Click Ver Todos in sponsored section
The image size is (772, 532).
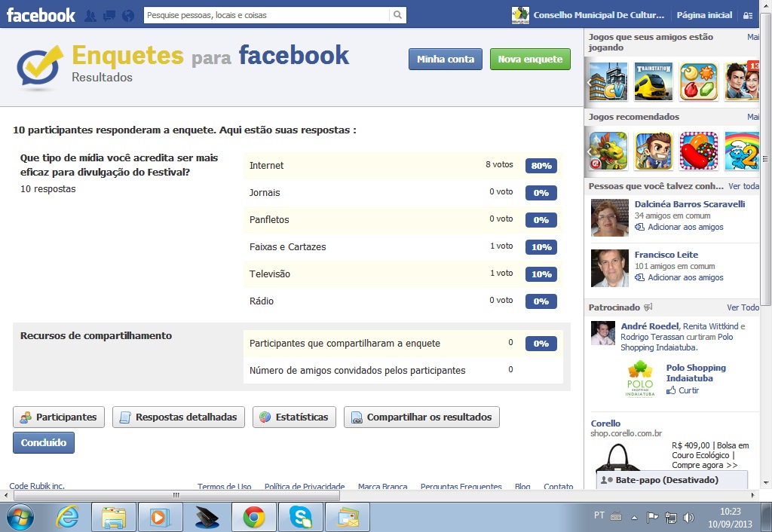click(743, 307)
